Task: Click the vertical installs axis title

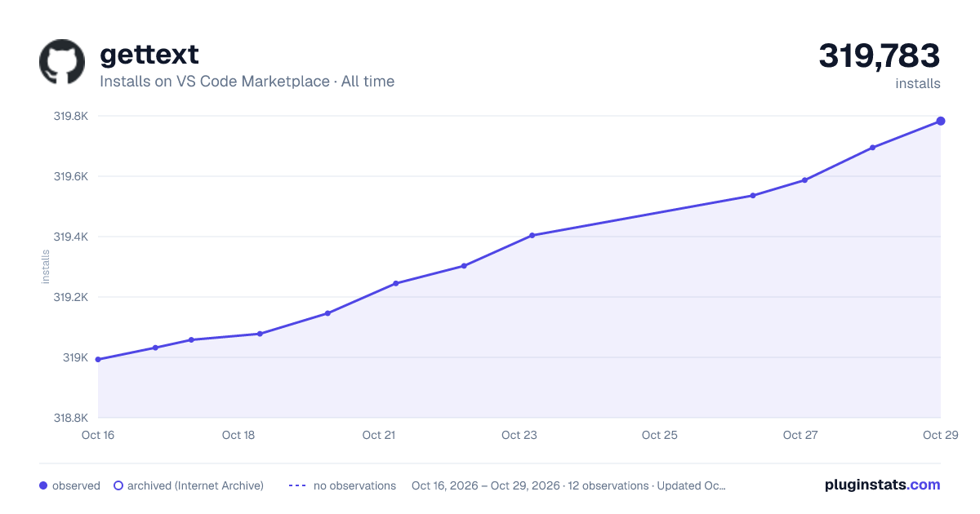Action: [x=46, y=267]
